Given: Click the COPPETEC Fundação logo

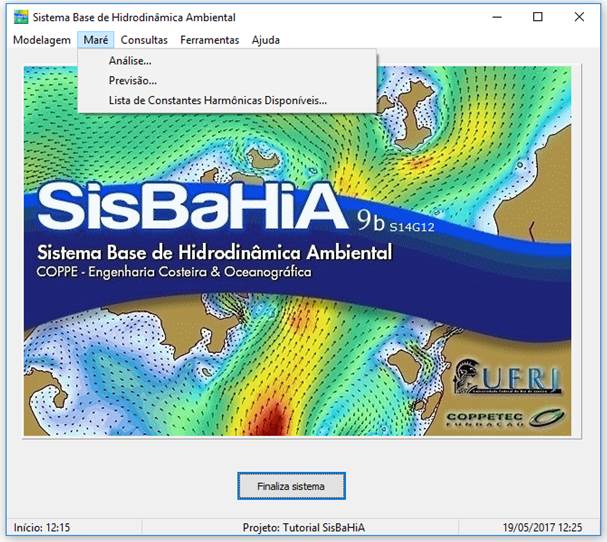Looking at the screenshot, I should click(506, 419).
